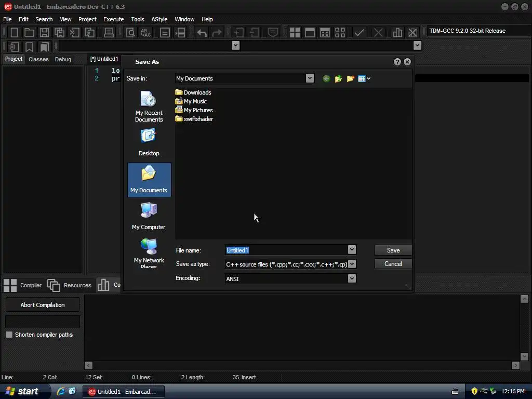Click the Undo arrow toolbar icon
Image resolution: width=532 pixels, height=399 pixels.
coord(202,33)
